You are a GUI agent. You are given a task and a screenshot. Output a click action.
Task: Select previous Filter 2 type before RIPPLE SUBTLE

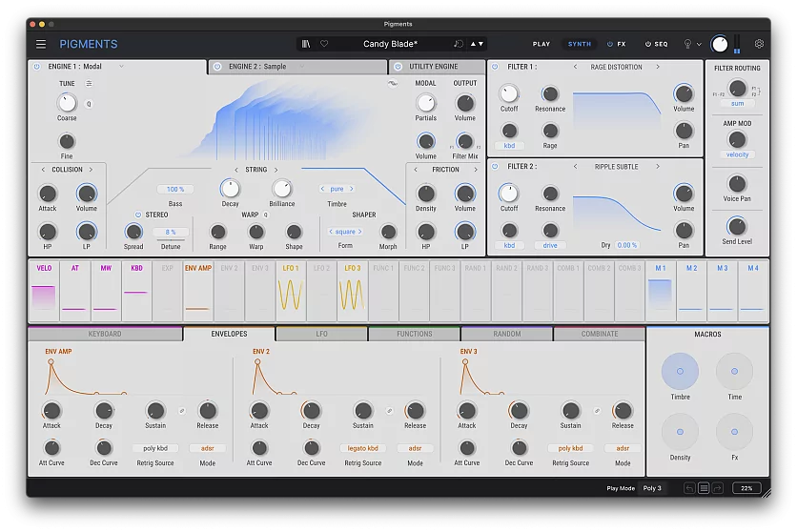click(575, 166)
